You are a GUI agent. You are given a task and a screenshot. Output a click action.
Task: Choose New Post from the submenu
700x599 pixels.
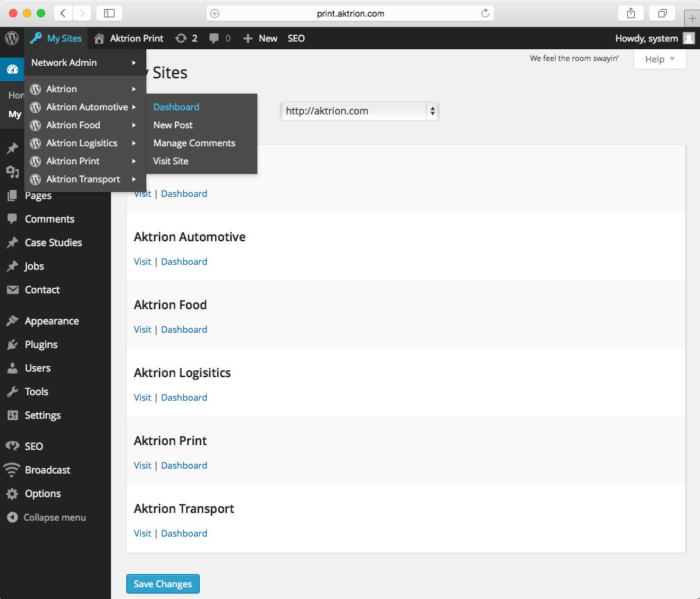pos(173,125)
